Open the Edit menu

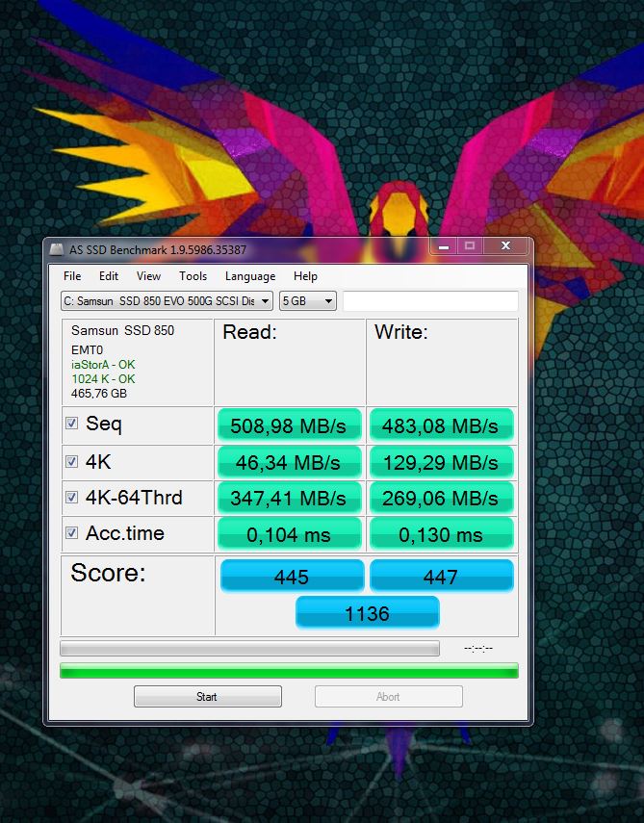[109, 276]
